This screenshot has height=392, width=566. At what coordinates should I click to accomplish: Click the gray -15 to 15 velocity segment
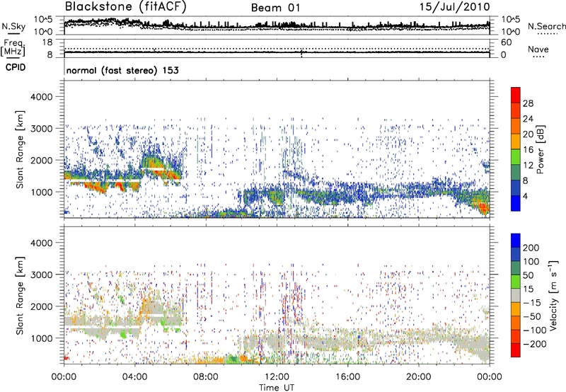[x=516, y=295]
